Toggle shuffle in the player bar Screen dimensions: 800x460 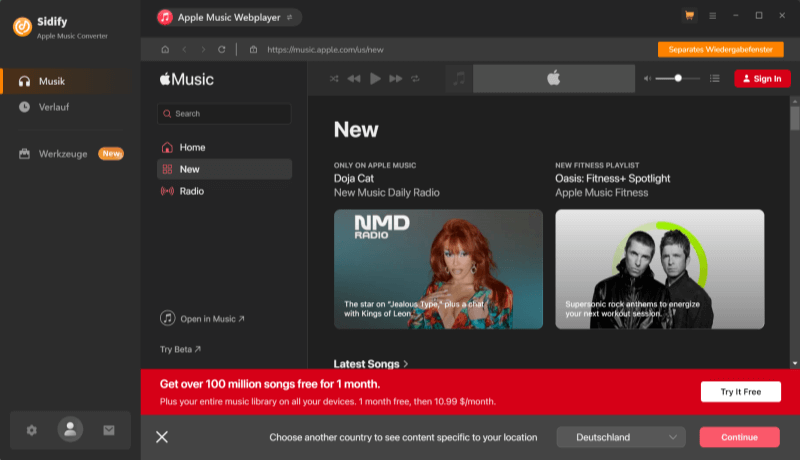coord(334,79)
